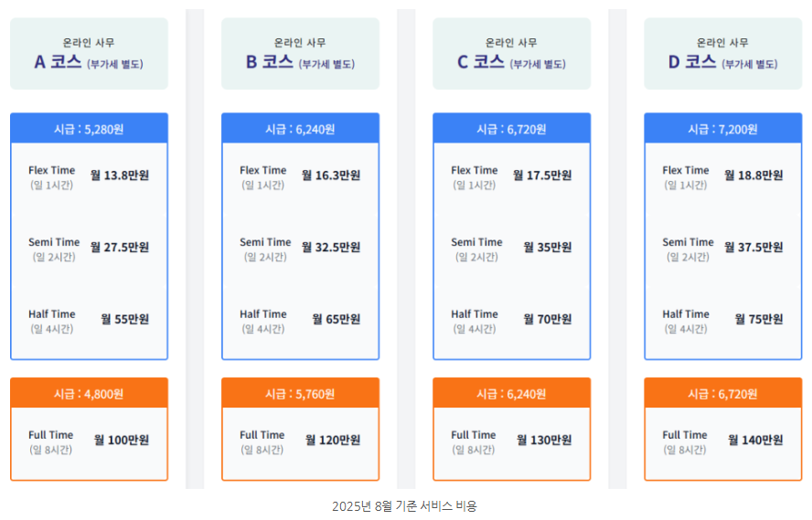Image resolution: width=812 pixels, height=520 pixels.
Task: Choose D course Full Time 월 140만원
Action: coord(722,442)
